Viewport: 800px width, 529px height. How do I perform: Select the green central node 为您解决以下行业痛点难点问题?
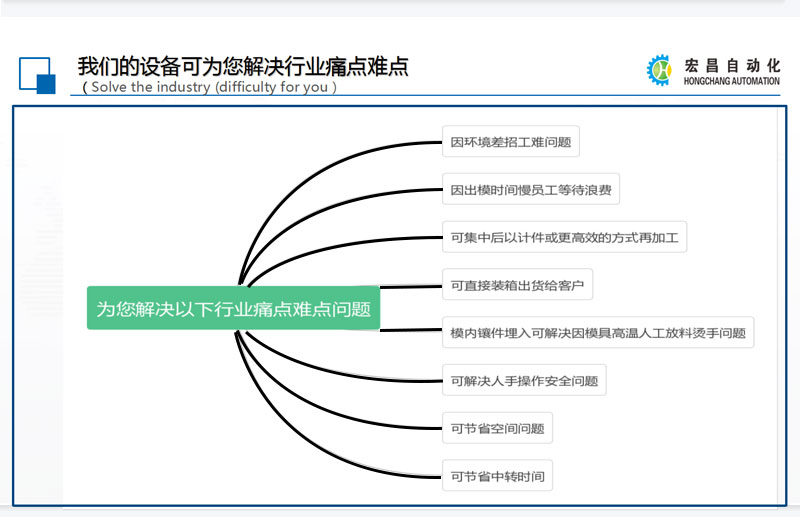(x=233, y=309)
